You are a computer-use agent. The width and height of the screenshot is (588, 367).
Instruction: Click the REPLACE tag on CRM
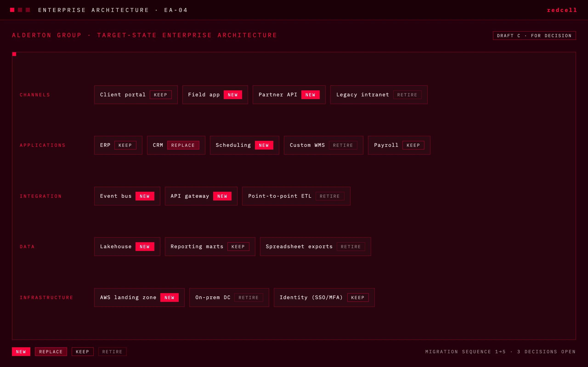183,145
